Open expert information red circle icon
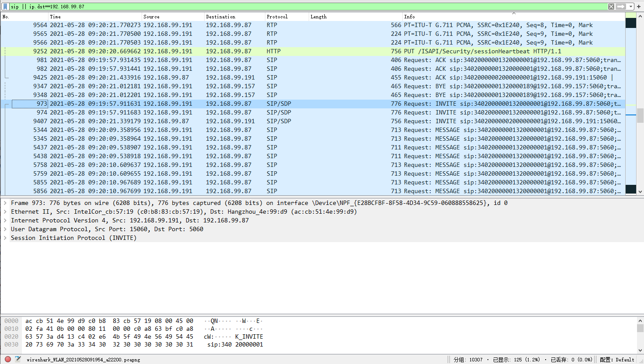The width and height of the screenshot is (644, 364). pyautogui.click(x=8, y=359)
